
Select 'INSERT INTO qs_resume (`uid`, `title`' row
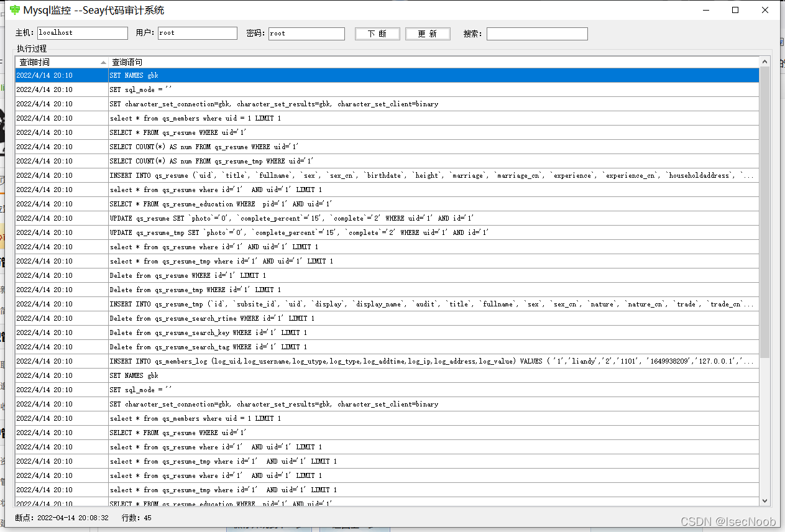pyautogui.click(x=387, y=175)
